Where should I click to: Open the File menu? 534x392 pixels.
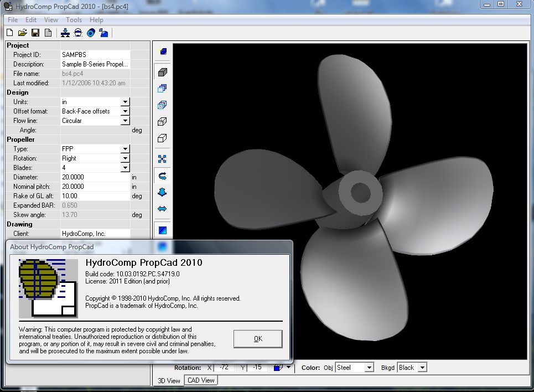tap(13, 20)
